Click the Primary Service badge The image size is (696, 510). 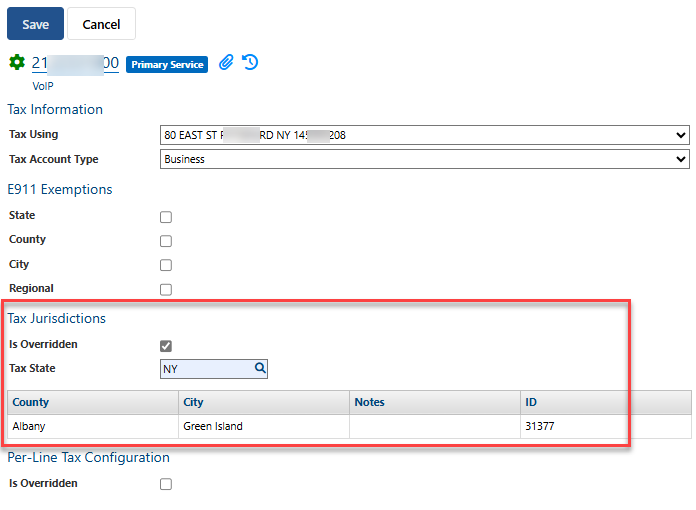[167, 64]
